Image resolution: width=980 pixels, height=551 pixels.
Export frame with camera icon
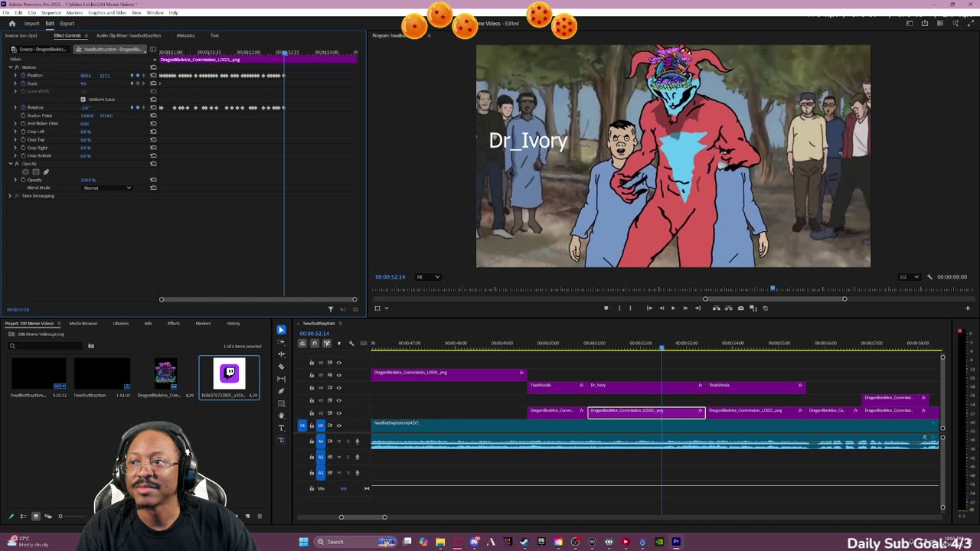(x=740, y=308)
